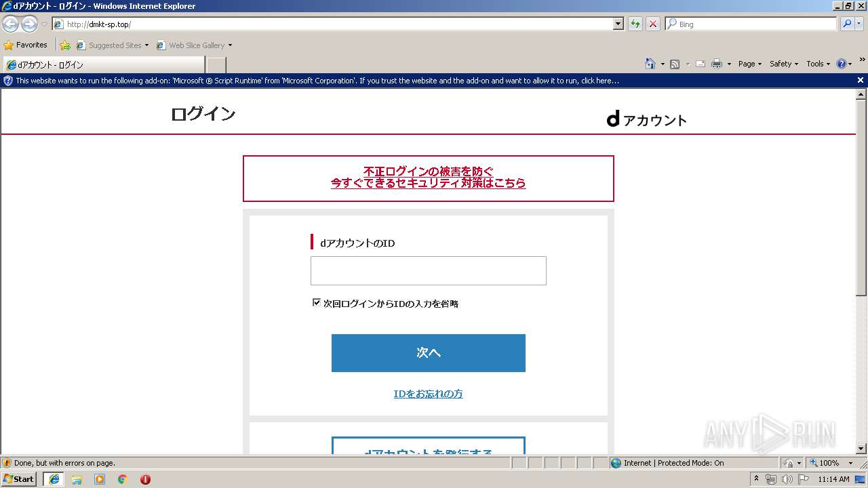Click the page scrollbar up arrow
868x488 pixels.
(861, 95)
